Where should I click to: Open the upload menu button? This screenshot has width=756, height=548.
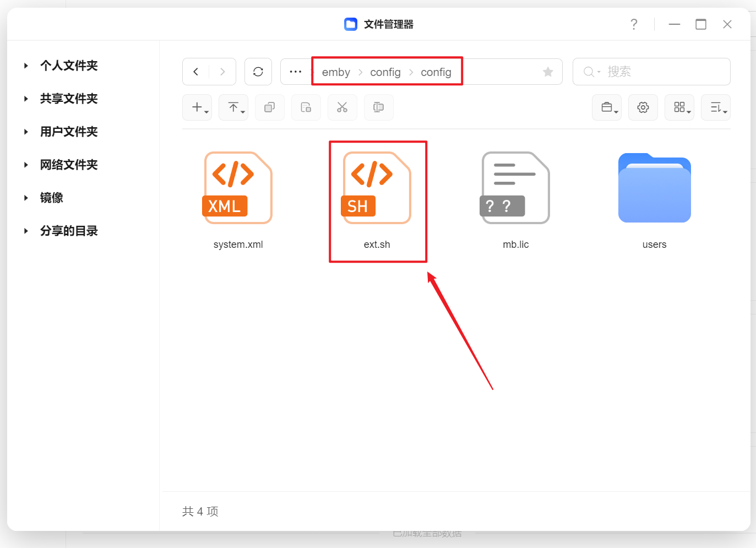coord(233,107)
